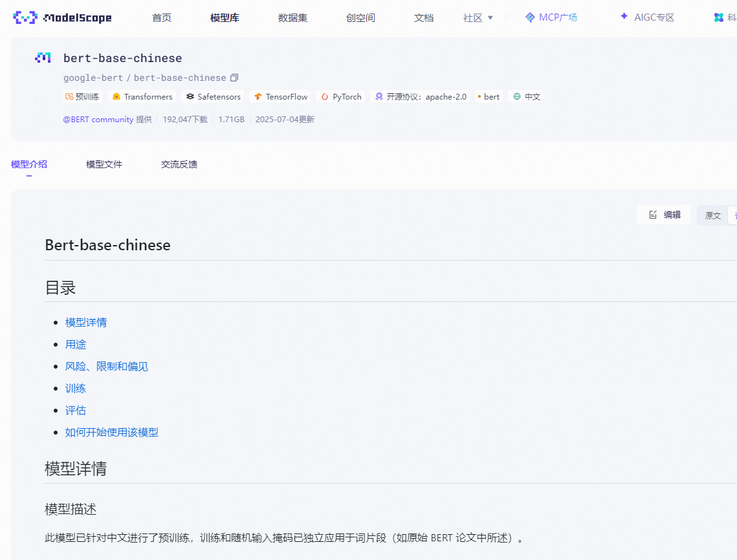
Task: Click the ModelScope logo
Action: coord(61,17)
